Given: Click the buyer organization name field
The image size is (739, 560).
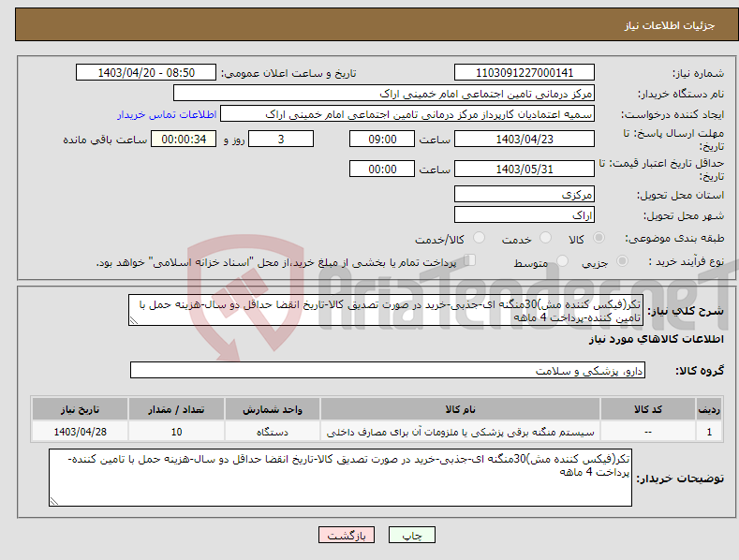Looking at the screenshot, I should [384, 94].
